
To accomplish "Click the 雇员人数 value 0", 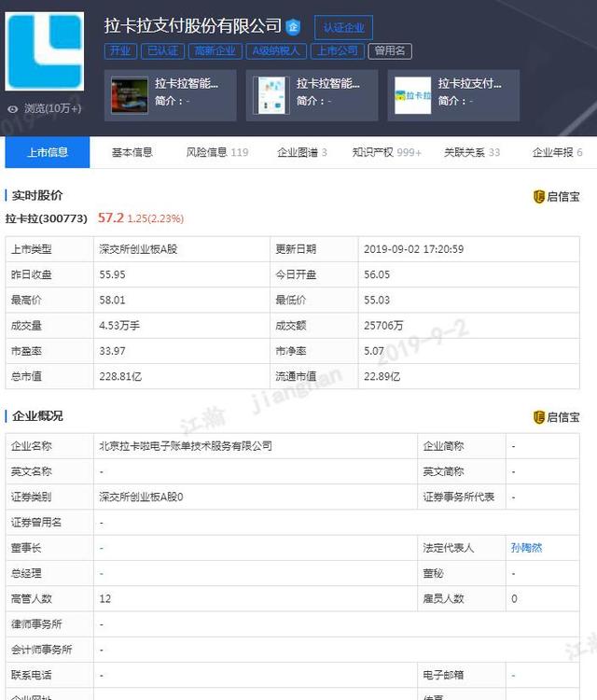I will [x=514, y=598].
